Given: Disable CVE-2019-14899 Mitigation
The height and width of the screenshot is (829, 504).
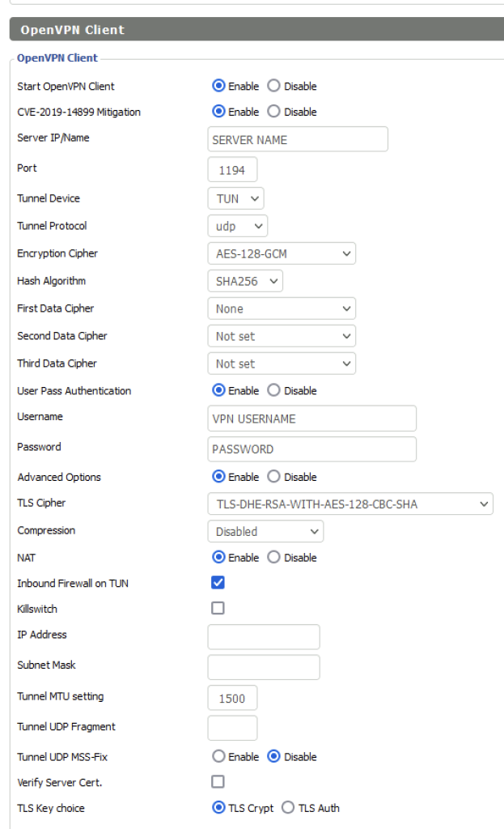Looking at the screenshot, I should (x=274, y=111).
